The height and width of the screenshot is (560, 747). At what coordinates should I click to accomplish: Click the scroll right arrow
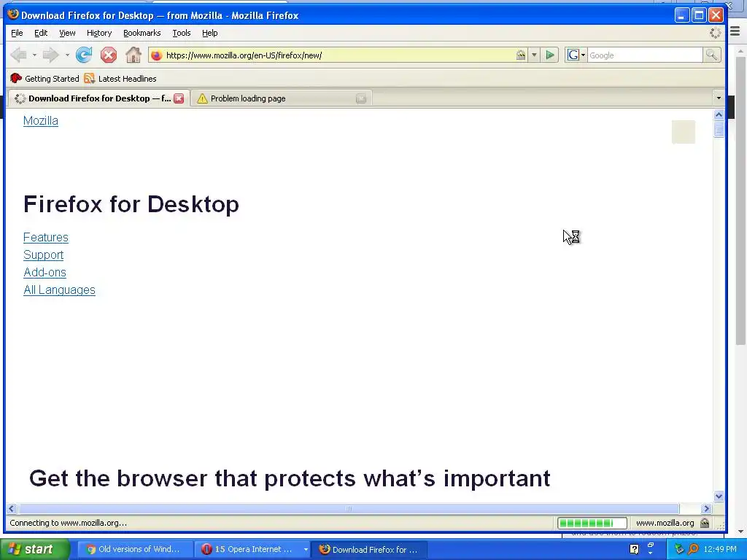706,508
